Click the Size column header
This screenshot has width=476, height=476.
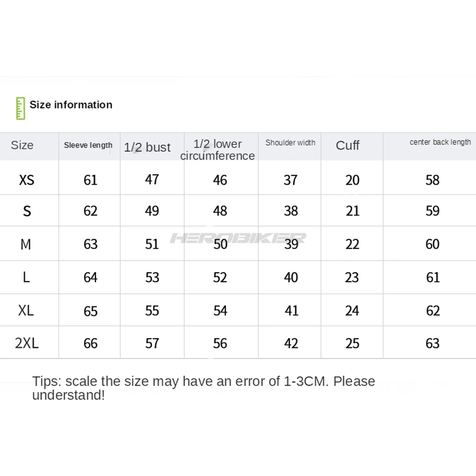[22, 145]
